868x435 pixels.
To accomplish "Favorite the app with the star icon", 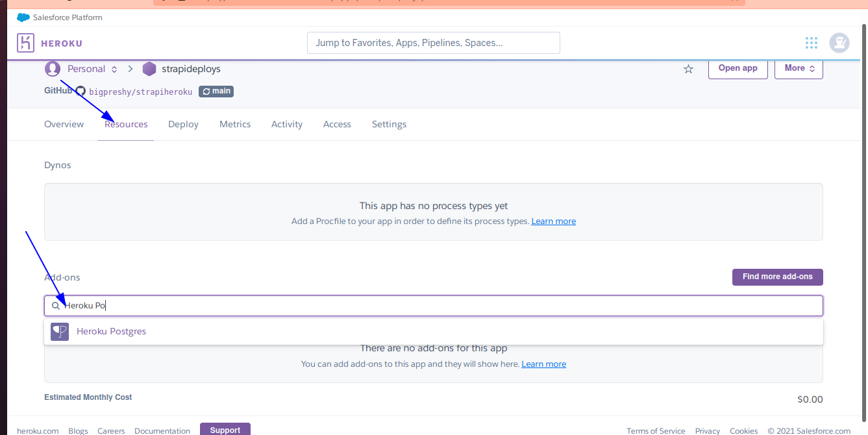I will point(688,69).
